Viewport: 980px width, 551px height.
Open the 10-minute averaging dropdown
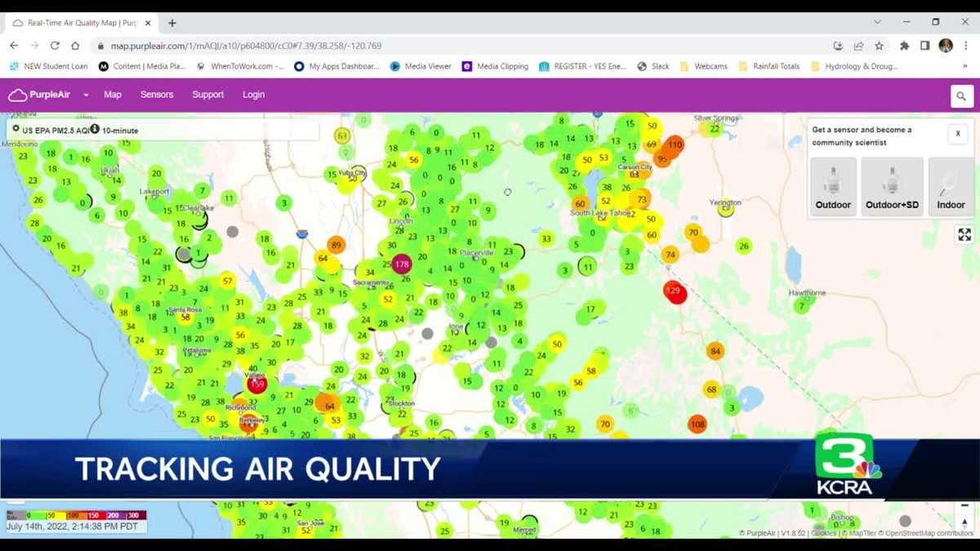pos(120,130)
